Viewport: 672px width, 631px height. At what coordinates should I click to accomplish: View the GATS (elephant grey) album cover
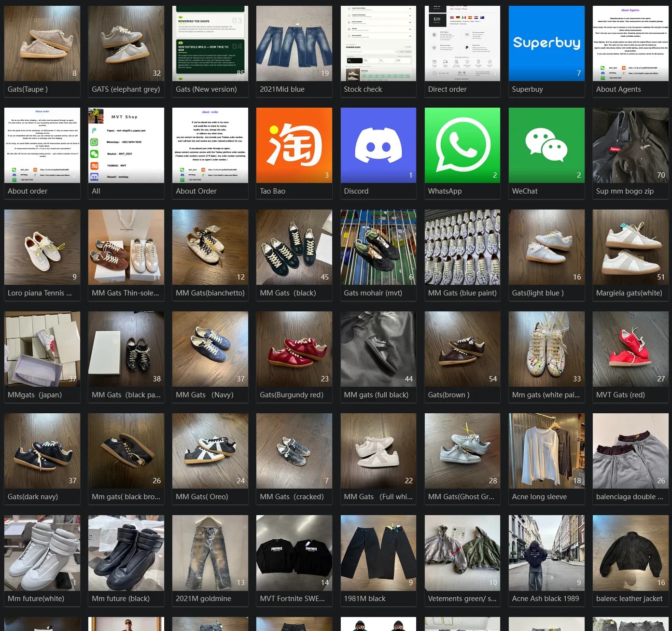(x=126, y=43)
